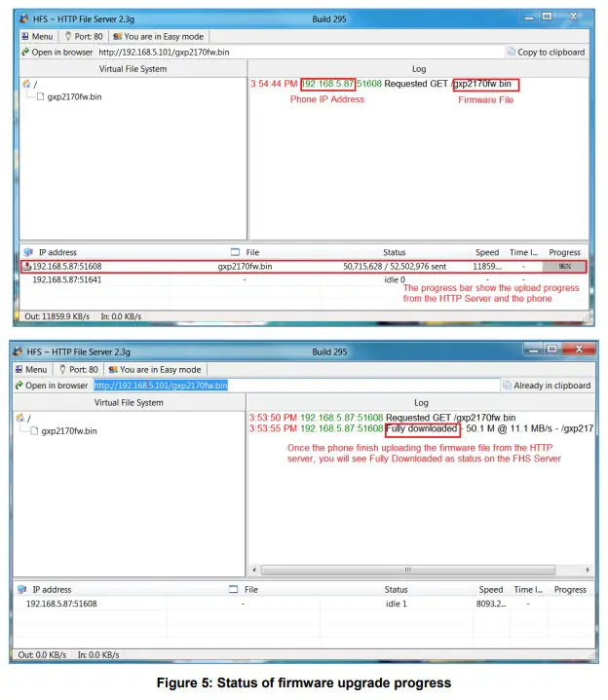Open the Menu in the lower HFS window
Screen dimensions: 608x700
(30, 370)
